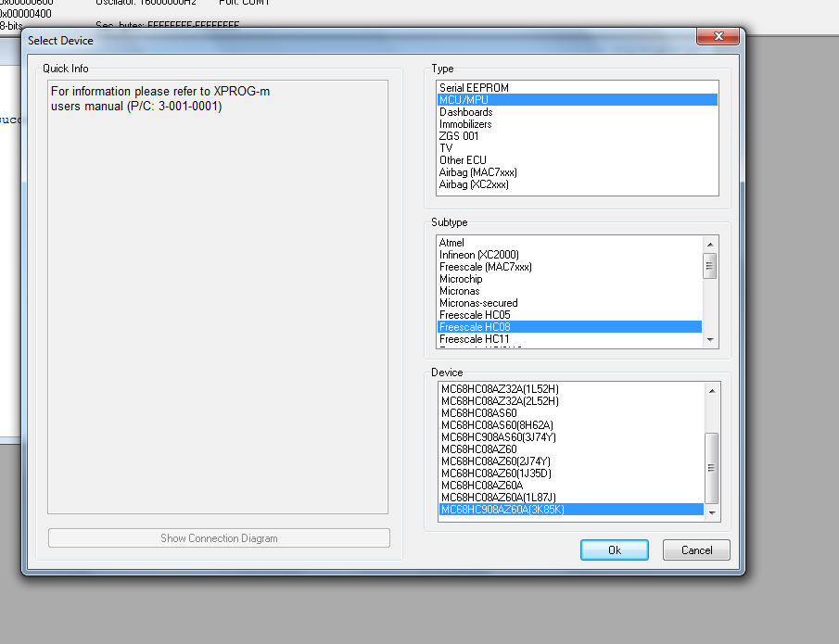Select ZGS 001 type
This screenshot has height=644, width=839.
click(x=578, y=136)
